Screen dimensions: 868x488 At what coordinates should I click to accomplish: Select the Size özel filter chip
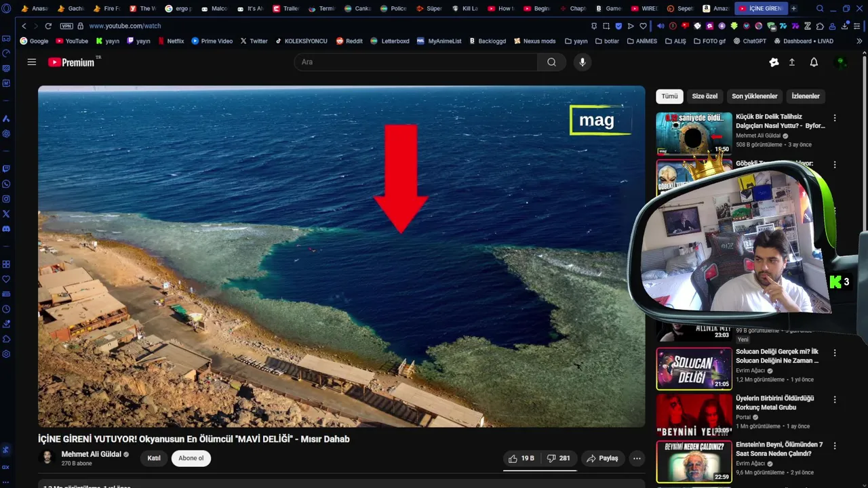click(x=705, y=96)
